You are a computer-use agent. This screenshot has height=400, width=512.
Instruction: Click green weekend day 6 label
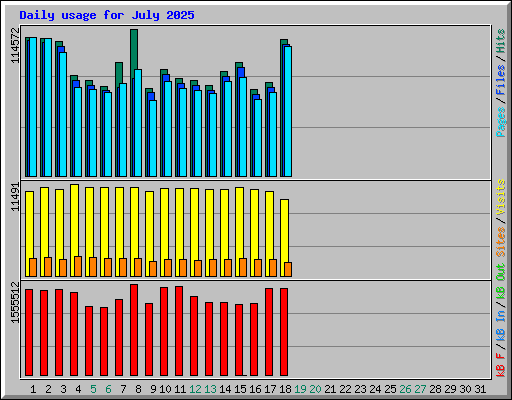click(x=108, y=389)
